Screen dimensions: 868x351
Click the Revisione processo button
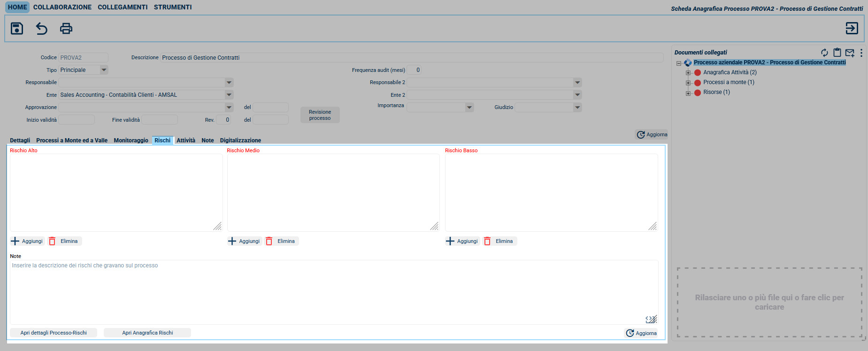[x=320, y=115]
